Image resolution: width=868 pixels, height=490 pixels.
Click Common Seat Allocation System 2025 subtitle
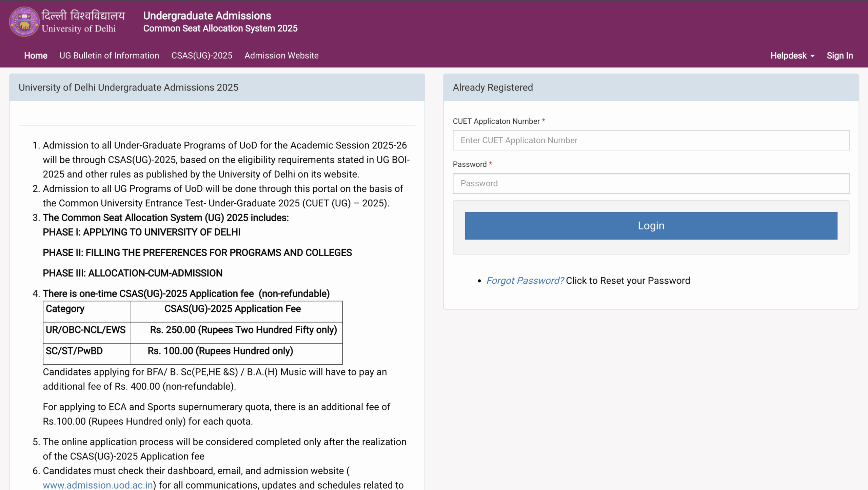(220, 28)
